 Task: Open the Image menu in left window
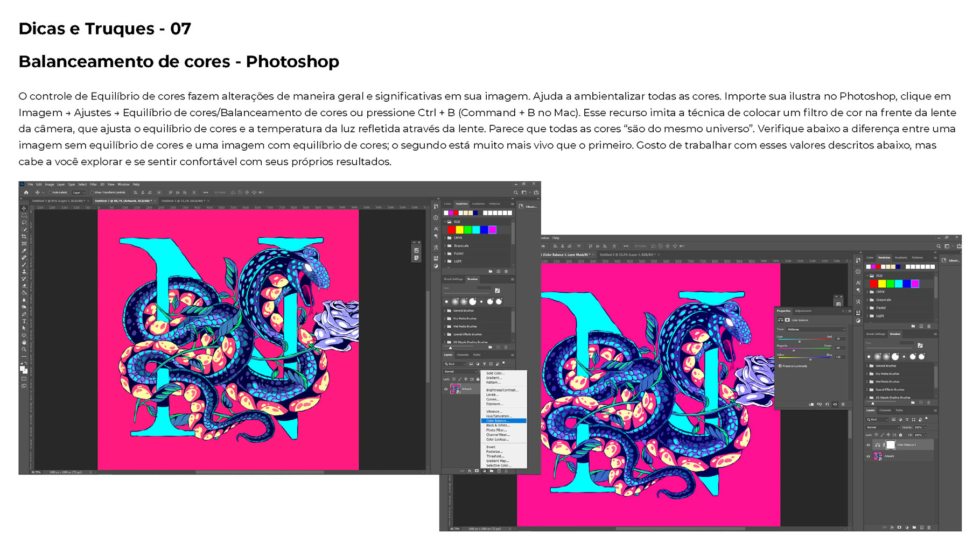tap(50, 185)
